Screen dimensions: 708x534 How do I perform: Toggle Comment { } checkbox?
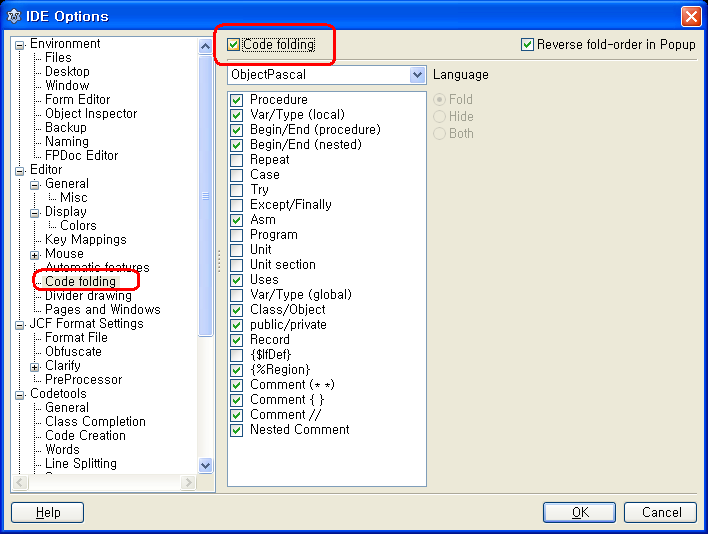pos(236,399)
